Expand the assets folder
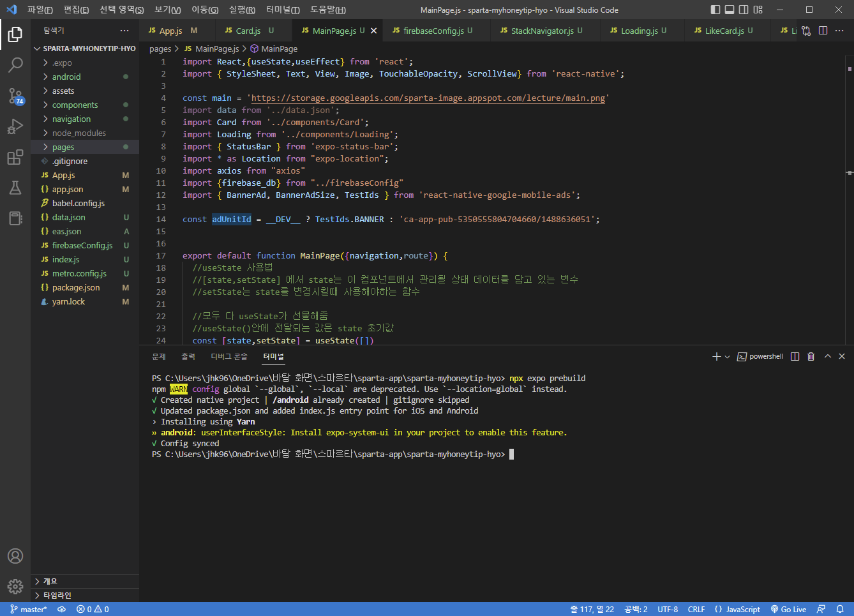The width and height of the screenshot is (854, 616). [85, 91]
